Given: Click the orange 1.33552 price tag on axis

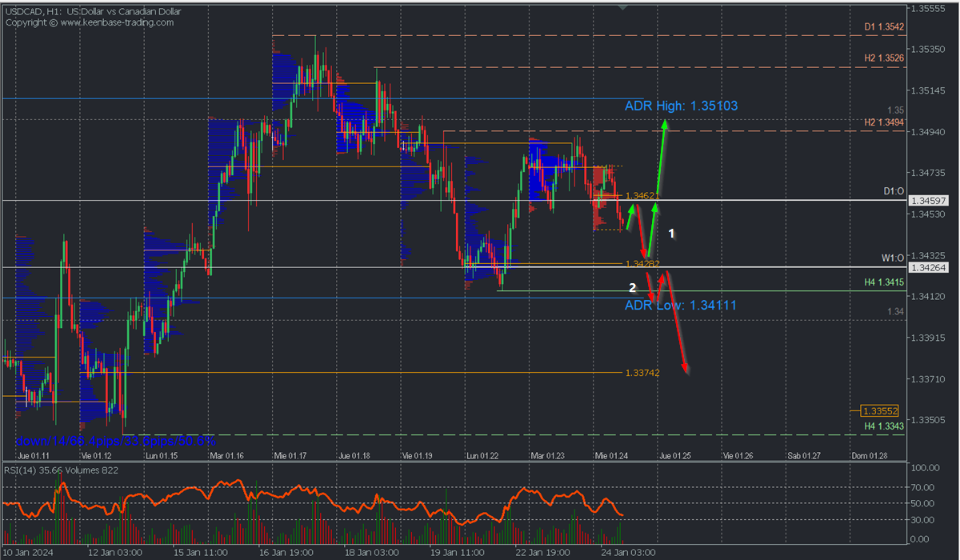Looking at the screenshot, I should tap(882, 410).
